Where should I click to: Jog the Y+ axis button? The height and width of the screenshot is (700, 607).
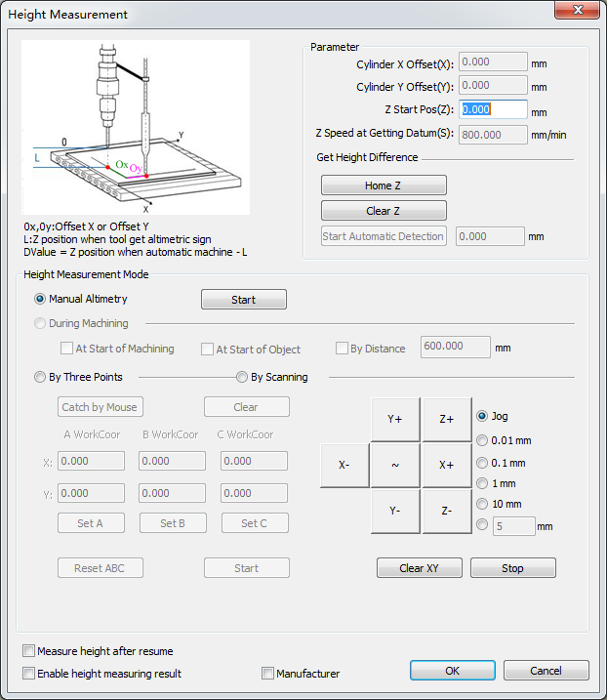click(x=395, y=419)
